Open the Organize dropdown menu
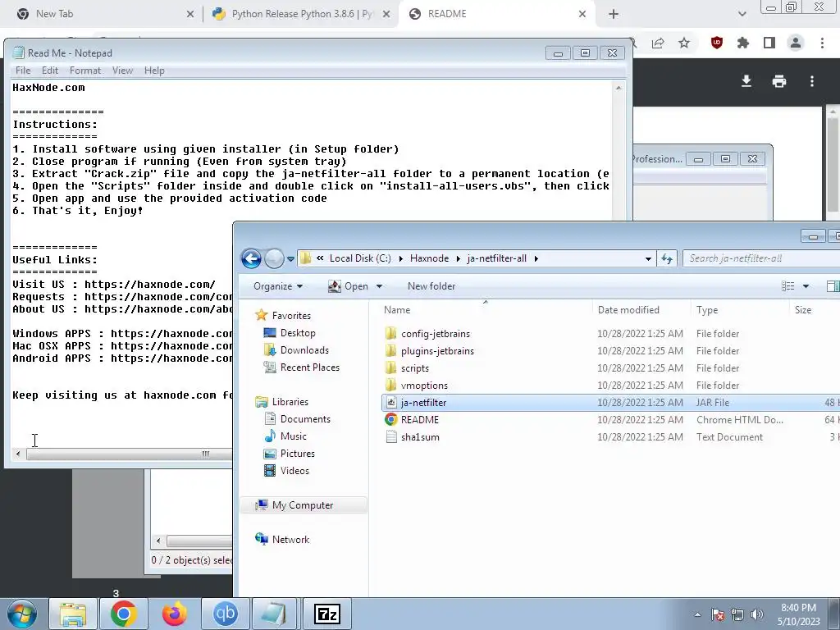 point(278,286)
